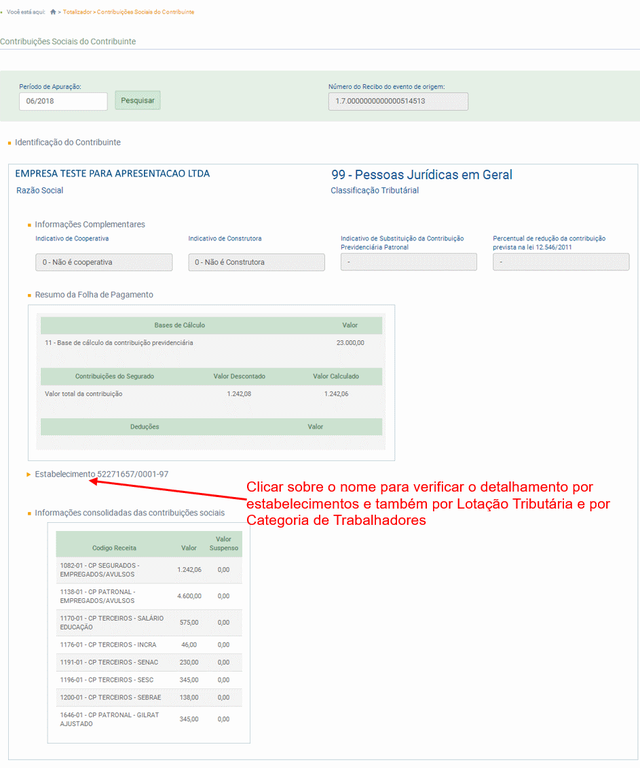
Task: Click the Codigo Receita column header
Action: (x=114, y=548)
